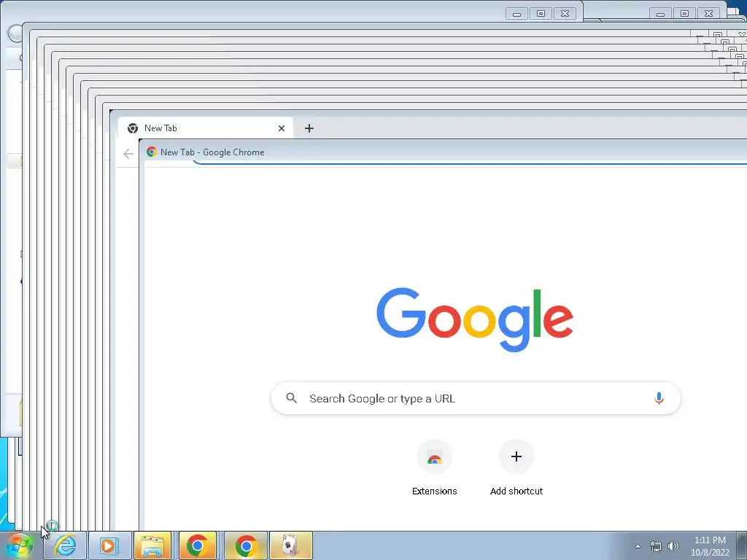
Task: Click the Chrome back arrow
Action: point(128,153)
